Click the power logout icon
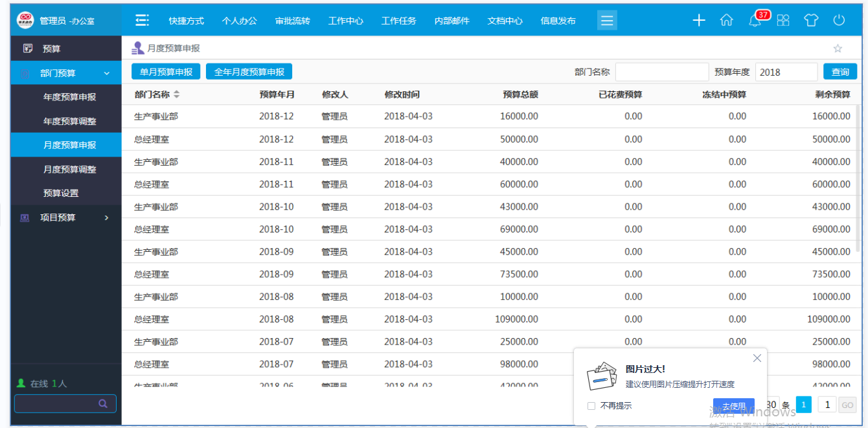The width and height of the screenshot is (868, 428). pos(839,20)
